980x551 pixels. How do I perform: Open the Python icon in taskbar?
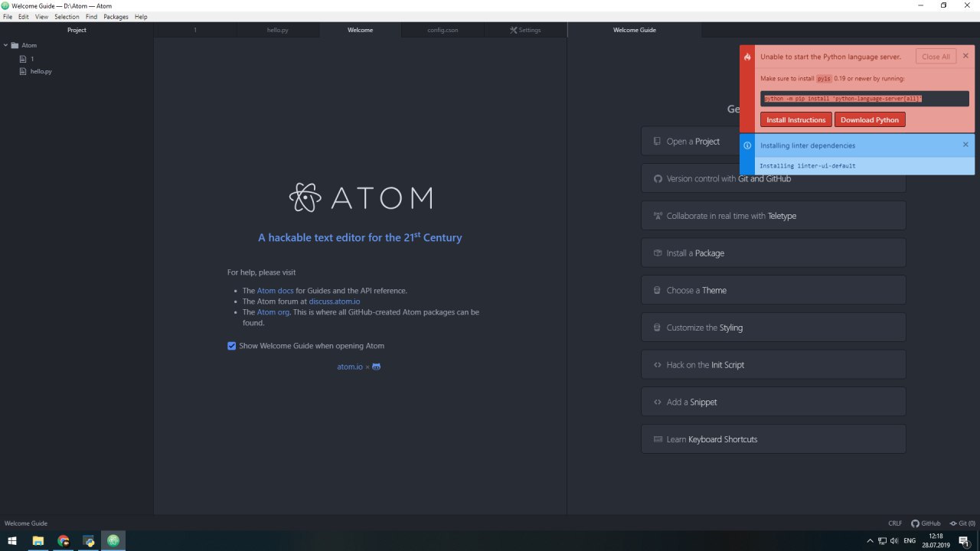pyautogui.click(x=89, y=541)
